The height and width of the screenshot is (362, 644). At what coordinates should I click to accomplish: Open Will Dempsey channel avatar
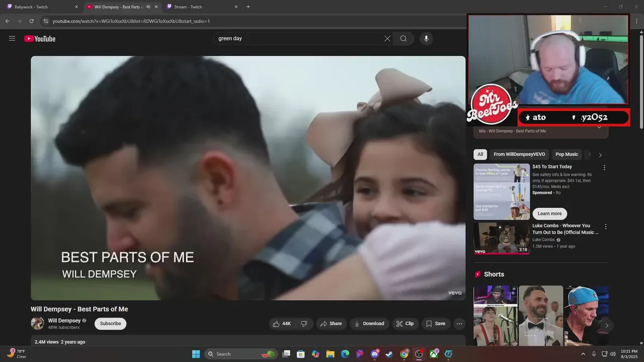[37, 323]
